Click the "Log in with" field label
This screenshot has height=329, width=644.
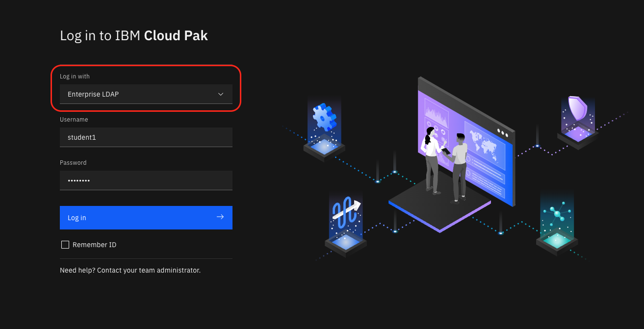75,76
